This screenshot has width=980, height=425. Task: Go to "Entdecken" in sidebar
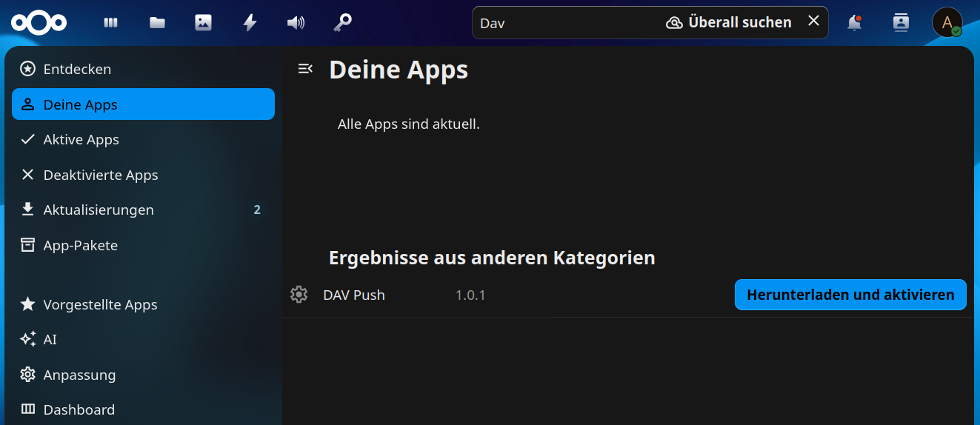(77, 69)
